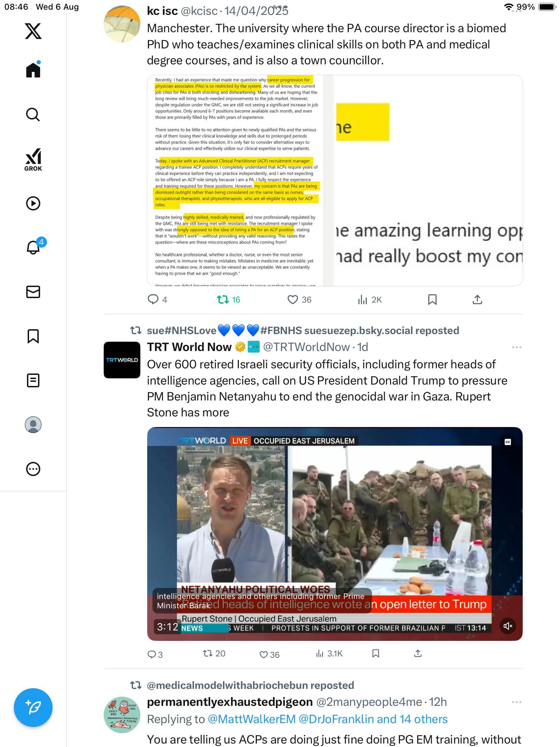
Task: Open the more circle menu in sidebar
Action: 33,469
